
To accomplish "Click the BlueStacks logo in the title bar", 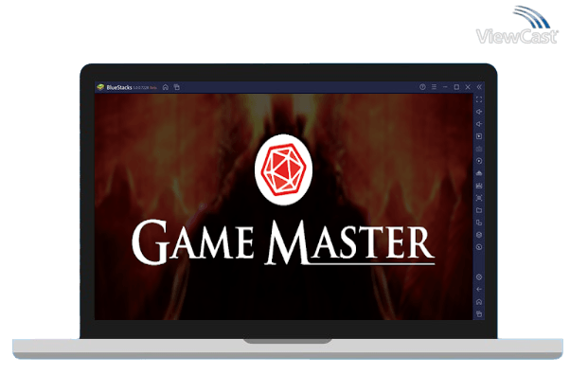I will point(100,87).
